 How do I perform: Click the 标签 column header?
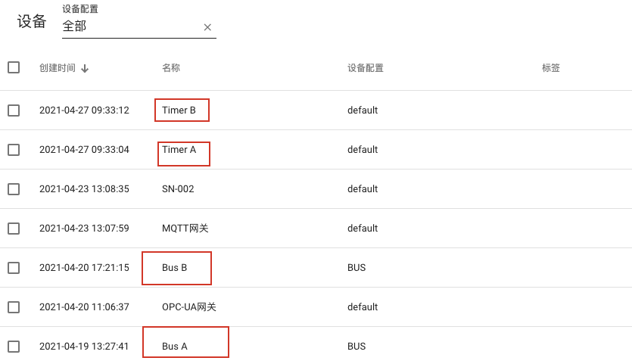pyautogui.click(x=550, y=67)
